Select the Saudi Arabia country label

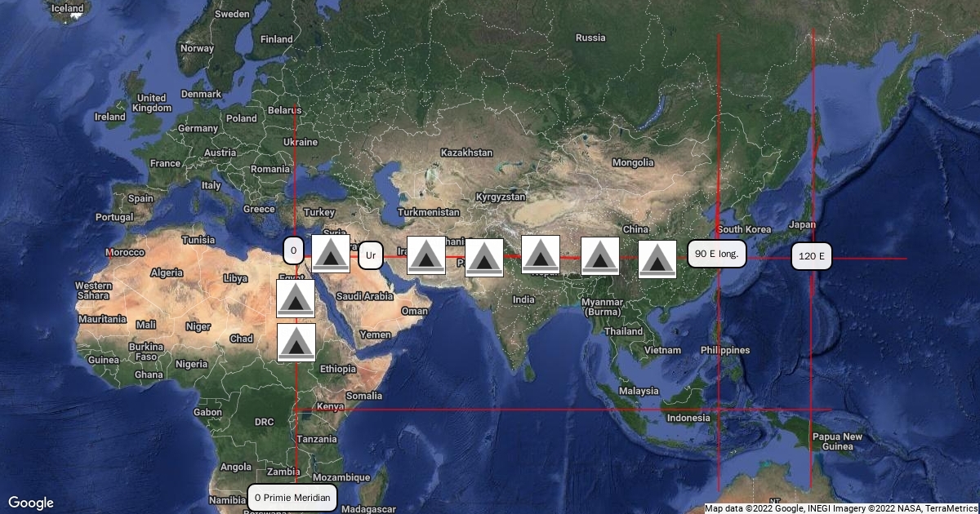pos(365,296)
